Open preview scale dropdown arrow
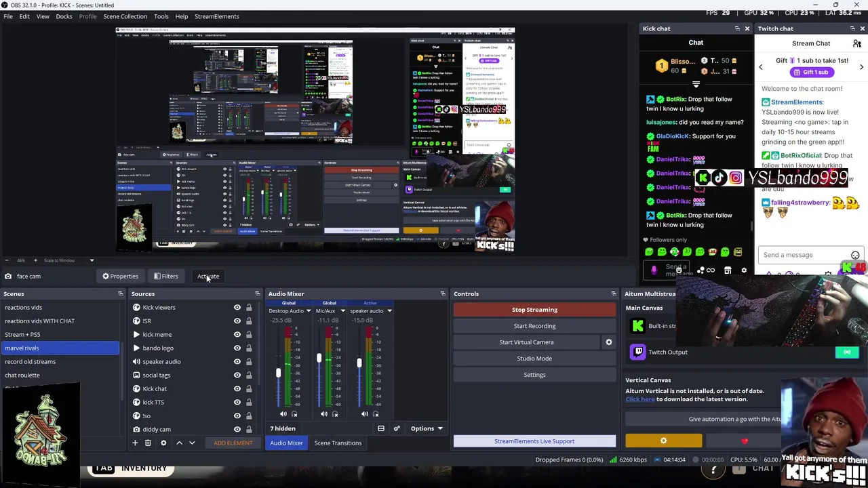The height and width of the screenshot is (488, 868). click(92, 260)
